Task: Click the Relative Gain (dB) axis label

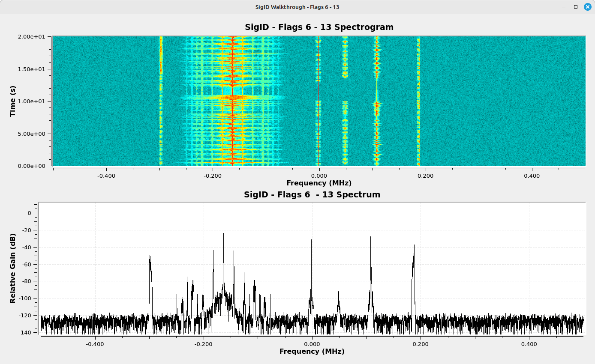Action: [x=13, y=269]
